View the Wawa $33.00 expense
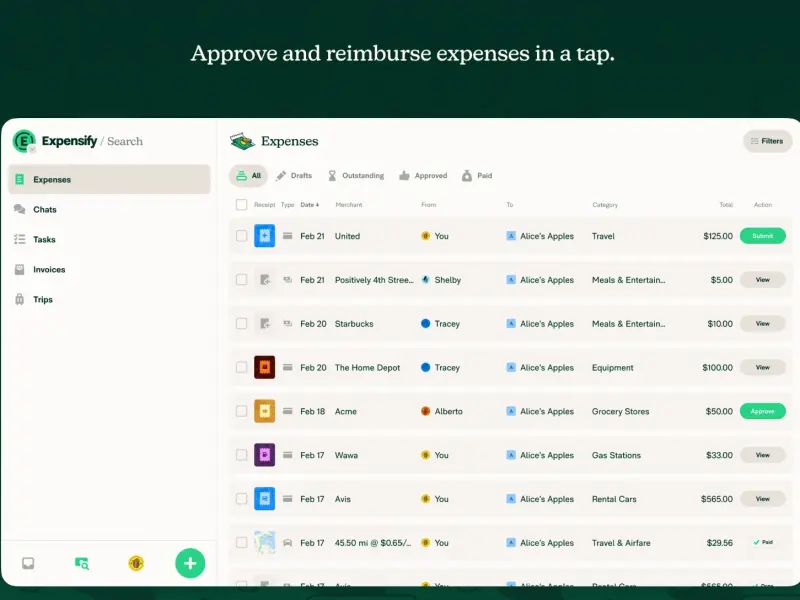This screenshot has height=600, width=800. click(x=762, y=455)
